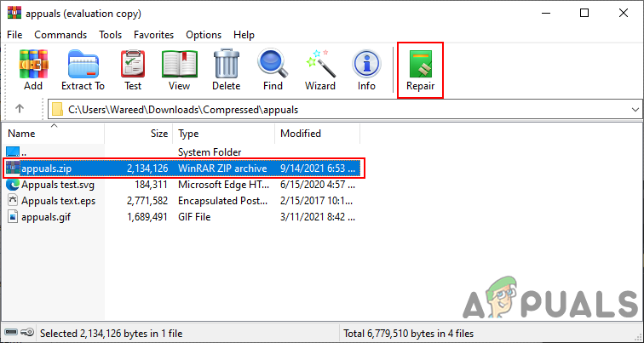The height and width of the screenshot is (343, 644).
Task: Click the parent folder '..' icon
Action: [x=13, y=152]
